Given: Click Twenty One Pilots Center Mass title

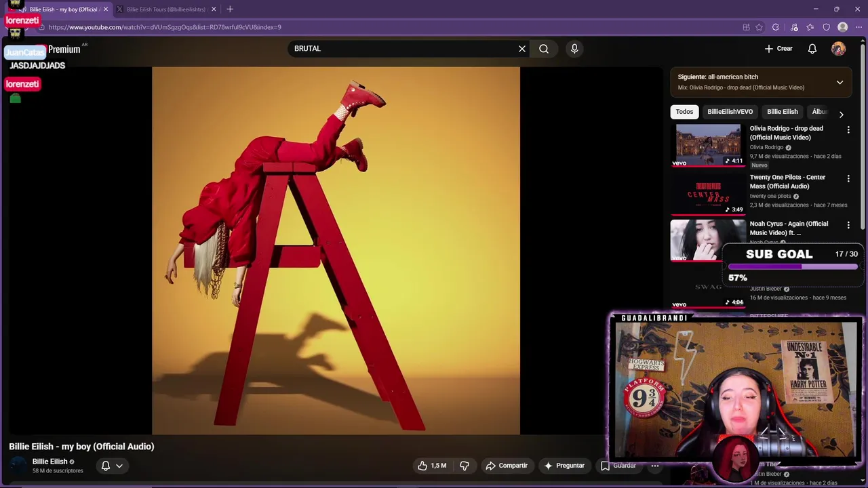Looking at the screenshot, I should point(787,182).
